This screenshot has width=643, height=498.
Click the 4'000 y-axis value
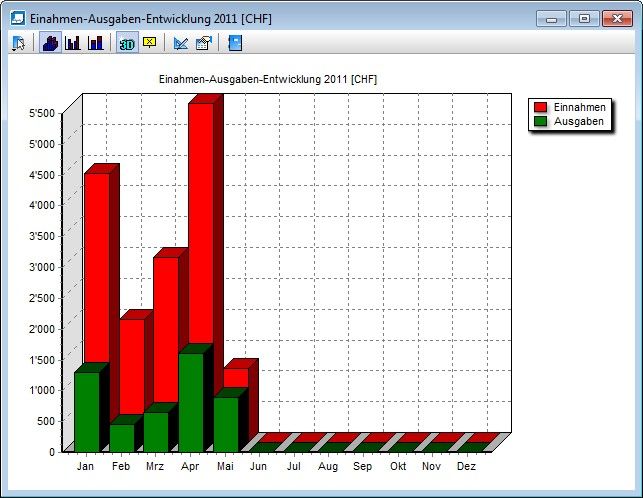tap(42, 205)
